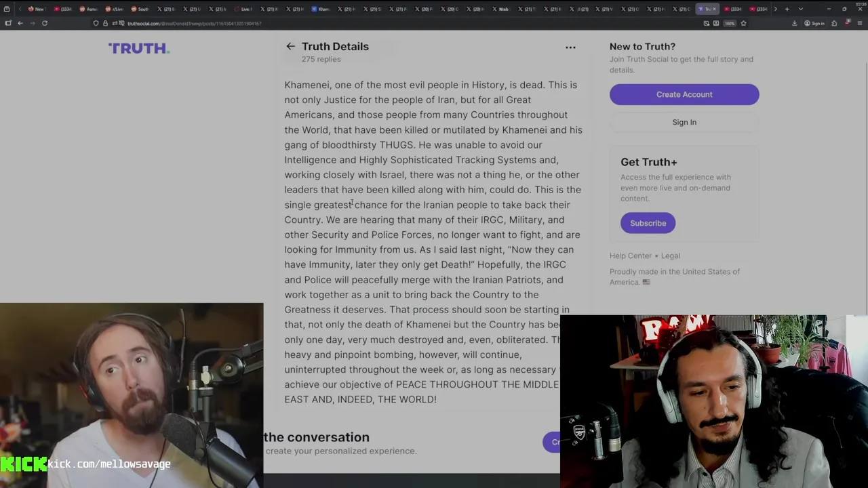
Task: Click the tracking protection shield icon
Action: click(x=96, y=23)
